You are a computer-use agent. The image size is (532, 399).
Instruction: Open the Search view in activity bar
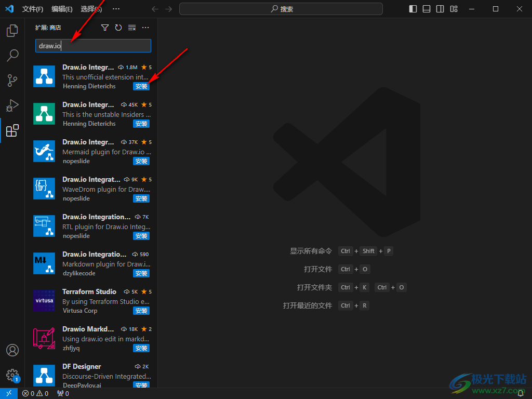click(x=12, y=55)
